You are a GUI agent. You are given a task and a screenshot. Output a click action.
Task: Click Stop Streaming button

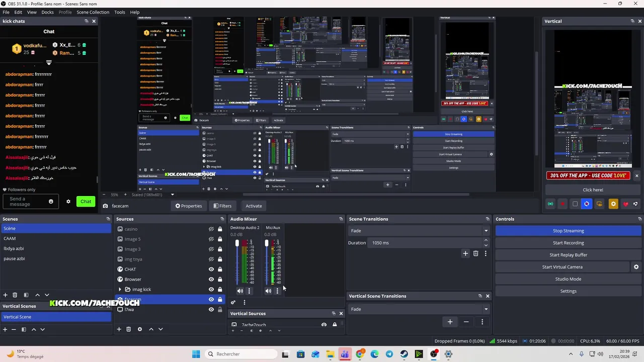pos(569,231)
